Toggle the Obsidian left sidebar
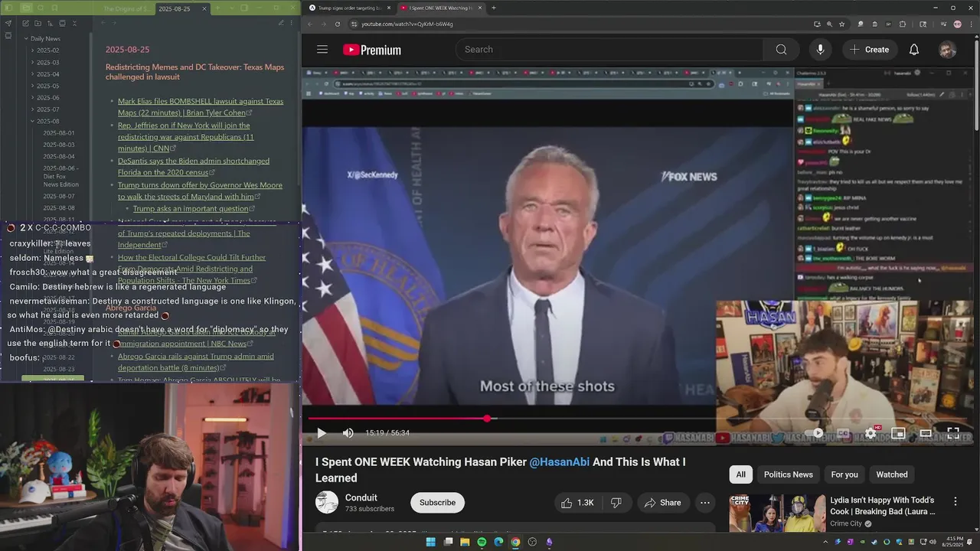Screen dimensions: 980x551 [8, 8]
